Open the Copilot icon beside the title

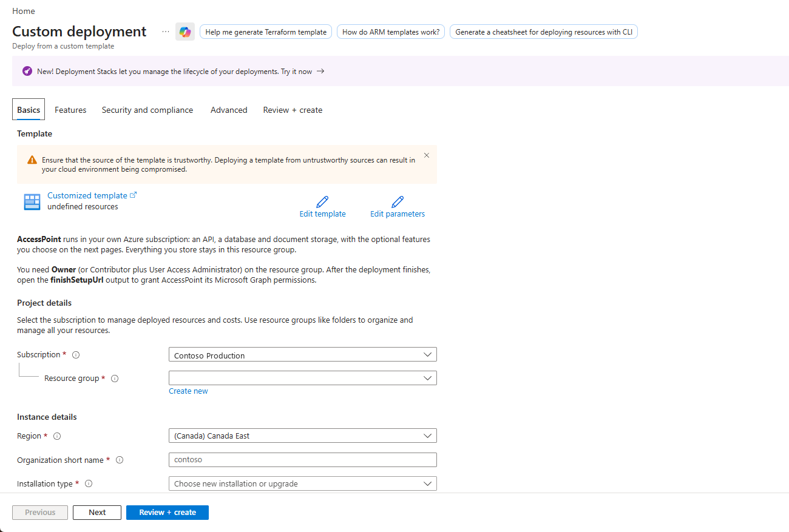(185, 32)
